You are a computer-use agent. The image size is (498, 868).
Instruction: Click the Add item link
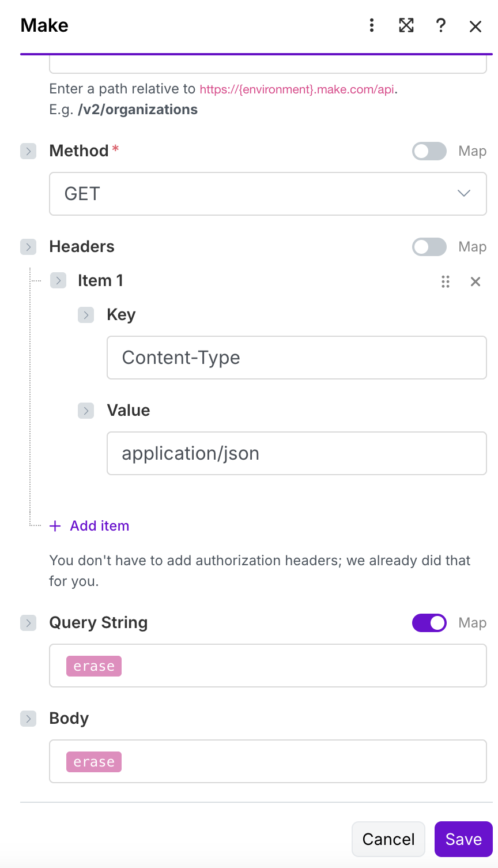coord(100,526)
